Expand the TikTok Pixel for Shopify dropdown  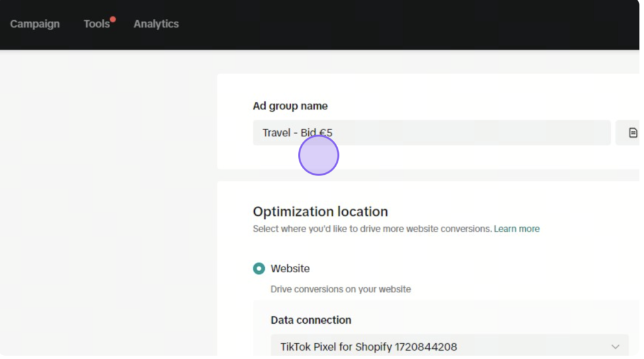coord(449,345)
